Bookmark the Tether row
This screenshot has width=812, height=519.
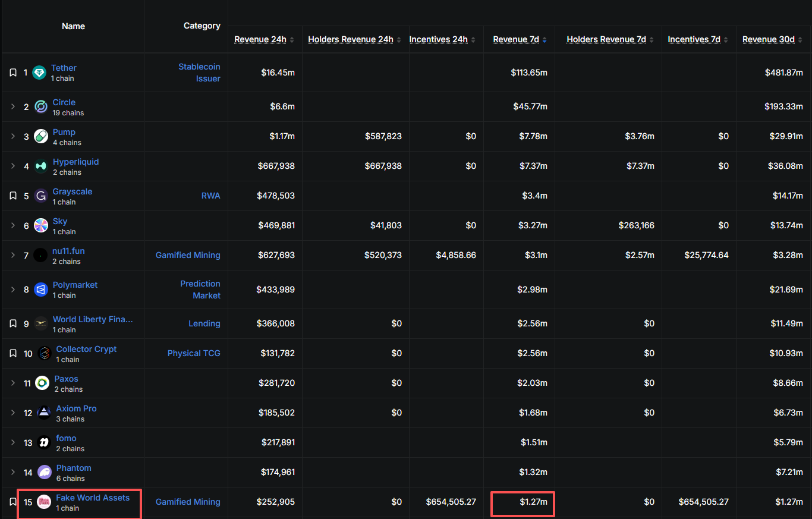click(x=13, y=73)
